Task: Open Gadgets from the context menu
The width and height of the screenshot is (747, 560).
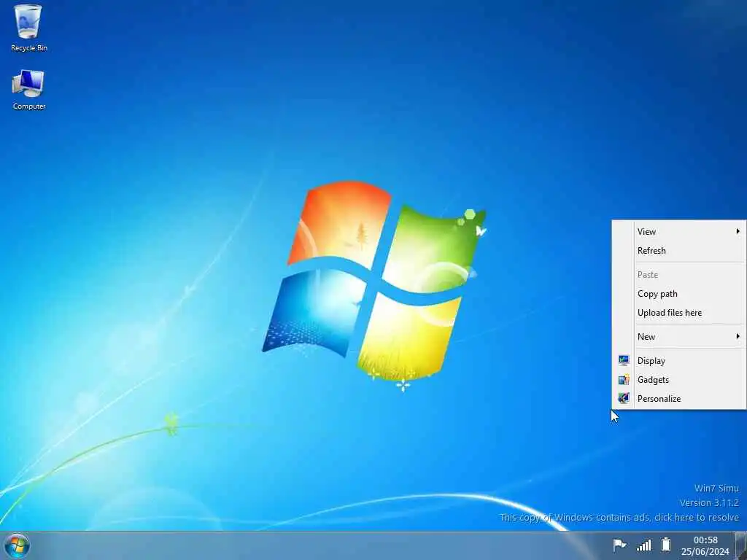Action: click(679, 379)
